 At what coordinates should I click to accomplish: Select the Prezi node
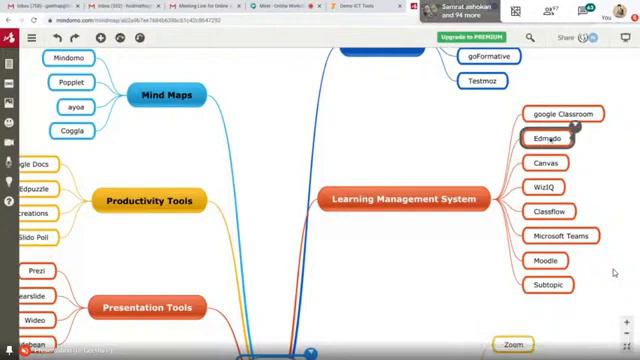(37, 271)
